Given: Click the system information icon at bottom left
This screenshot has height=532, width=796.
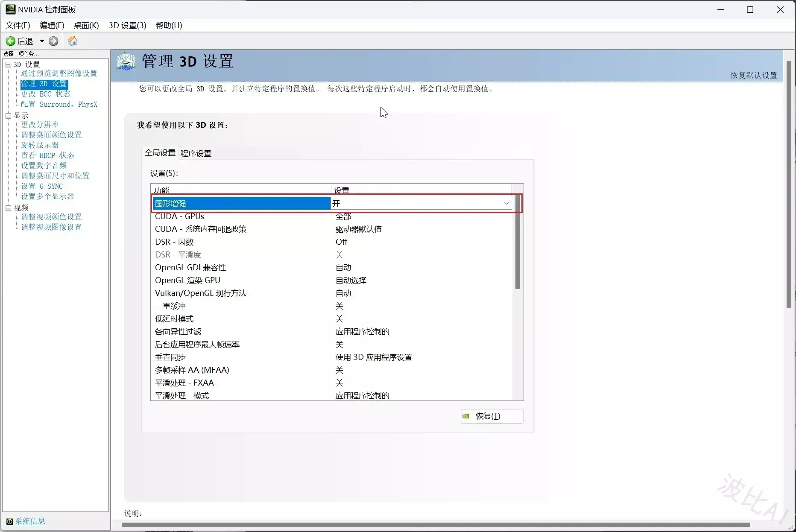Looking at the screenshot, I should 10,521.
